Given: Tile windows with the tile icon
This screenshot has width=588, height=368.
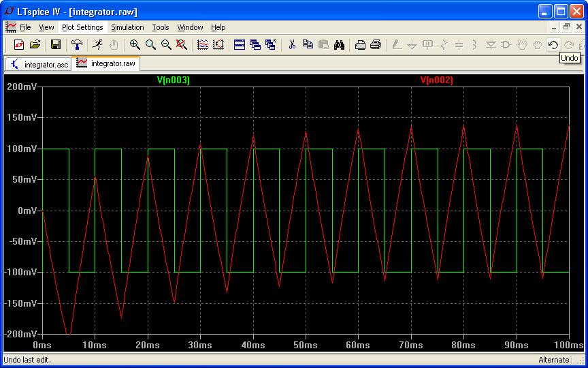Looking at the screenshot, I should coord(240,45).
